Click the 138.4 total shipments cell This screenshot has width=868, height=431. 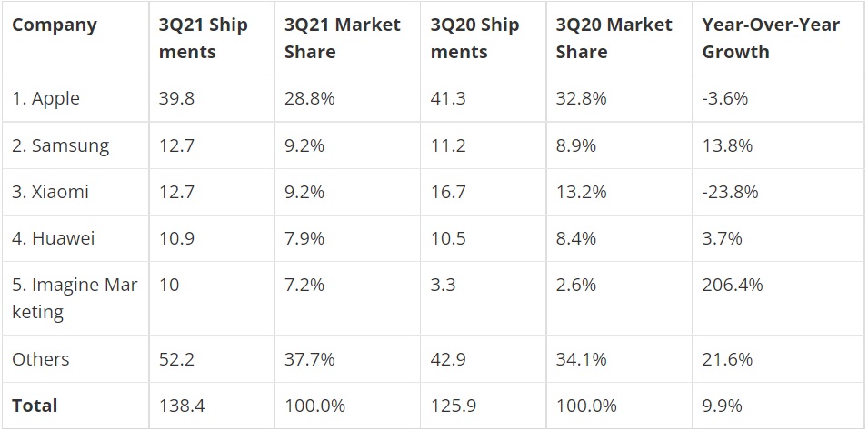[182, 406]
